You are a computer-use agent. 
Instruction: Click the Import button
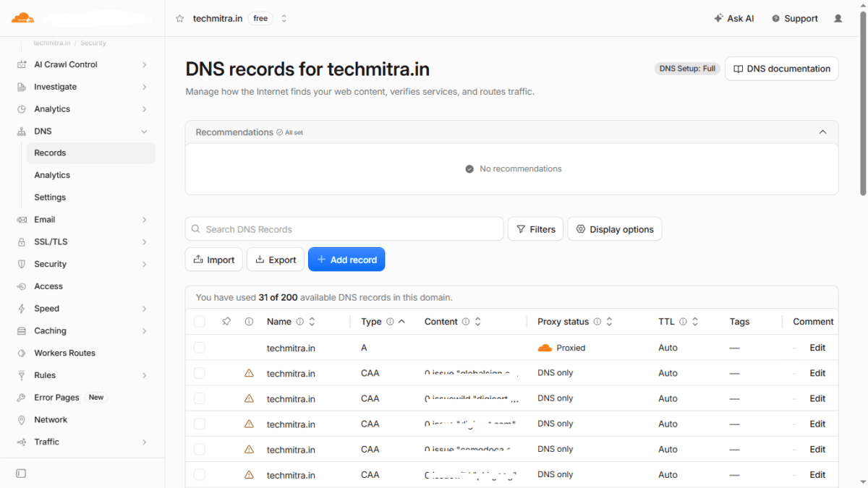click(x=214, y=260)
